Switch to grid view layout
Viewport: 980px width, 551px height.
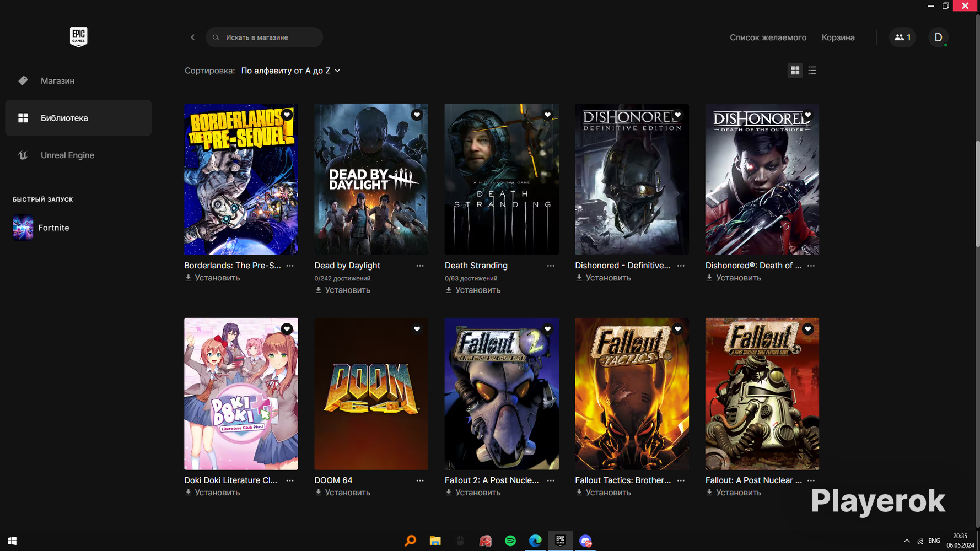(x=795, y=71)
